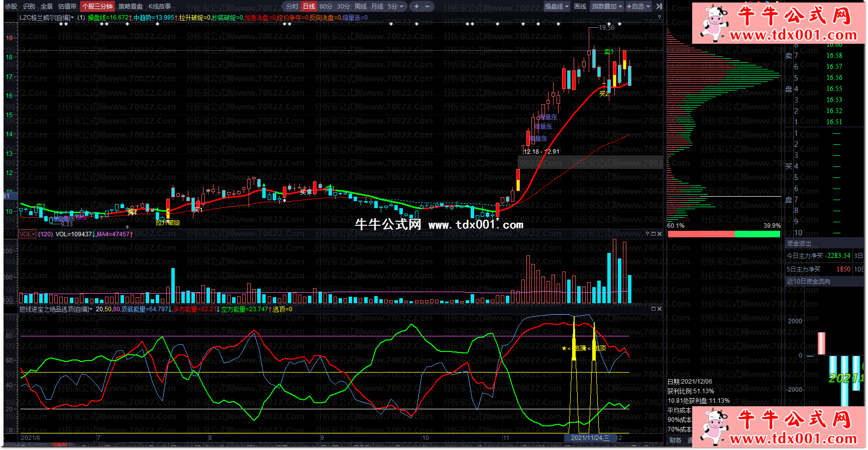The image size is (868, 450).
Task: Close the 逃顶 indicator panel
Action: pos(660,309)
